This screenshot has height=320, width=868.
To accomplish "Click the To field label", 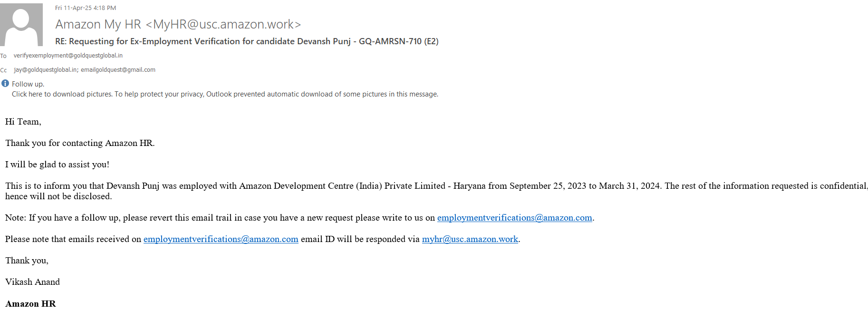I will click(3, 56).
